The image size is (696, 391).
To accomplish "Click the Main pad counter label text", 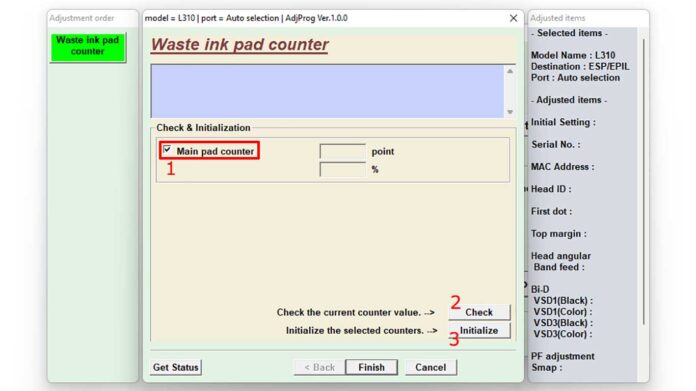I will point(215,151).
